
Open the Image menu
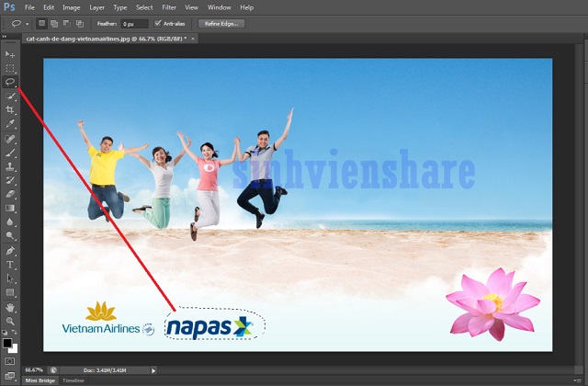coord(72,7)
